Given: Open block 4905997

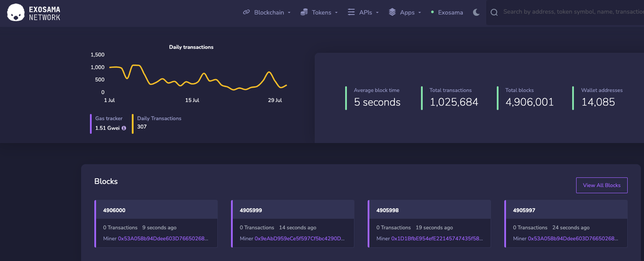Looking at the screenshot, I should (524, 210).
